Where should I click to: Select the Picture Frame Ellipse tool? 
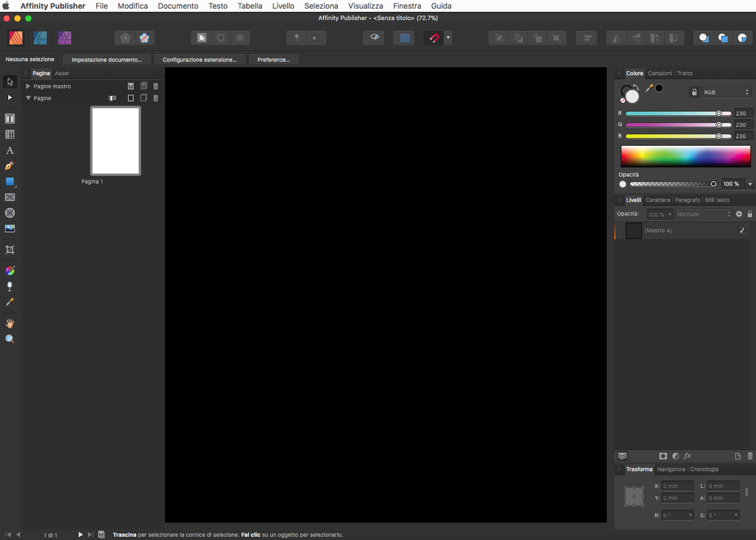click(x=9, y=213)
